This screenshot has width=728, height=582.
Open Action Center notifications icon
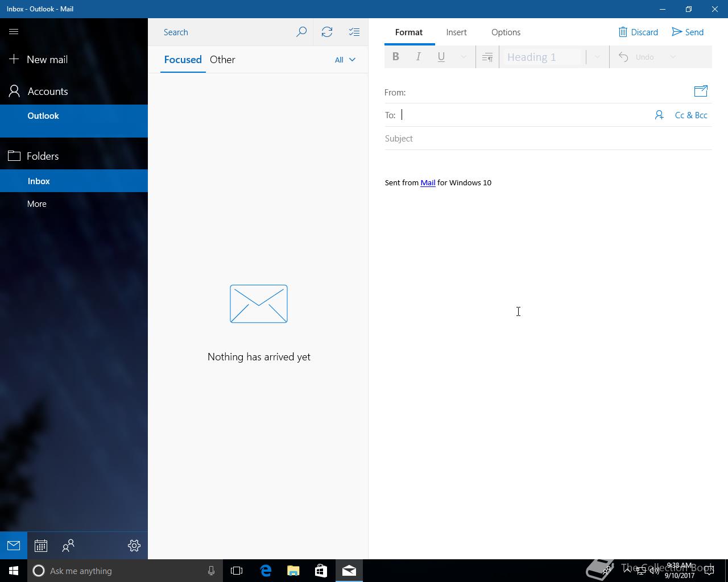[709, 571]
